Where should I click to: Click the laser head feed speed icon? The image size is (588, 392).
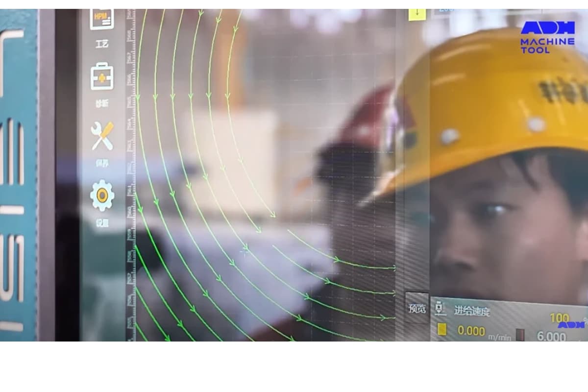(x=440, y=309)
